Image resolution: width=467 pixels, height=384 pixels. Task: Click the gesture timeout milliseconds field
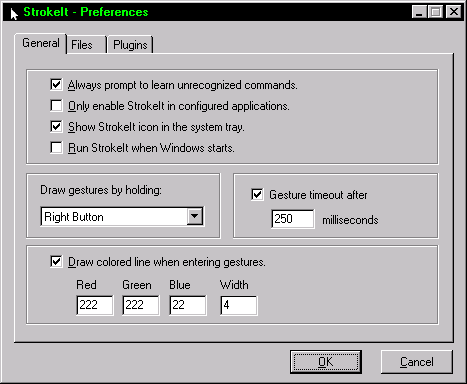[292, 219]
